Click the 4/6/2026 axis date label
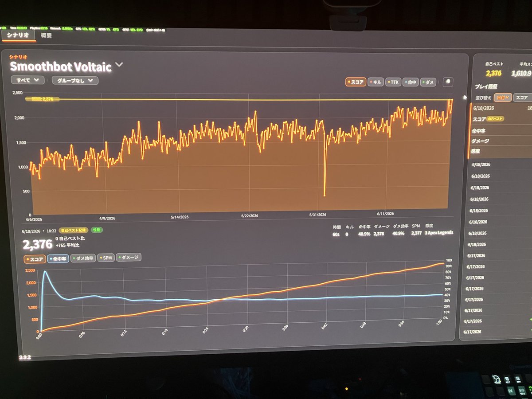 pos(34,219)
